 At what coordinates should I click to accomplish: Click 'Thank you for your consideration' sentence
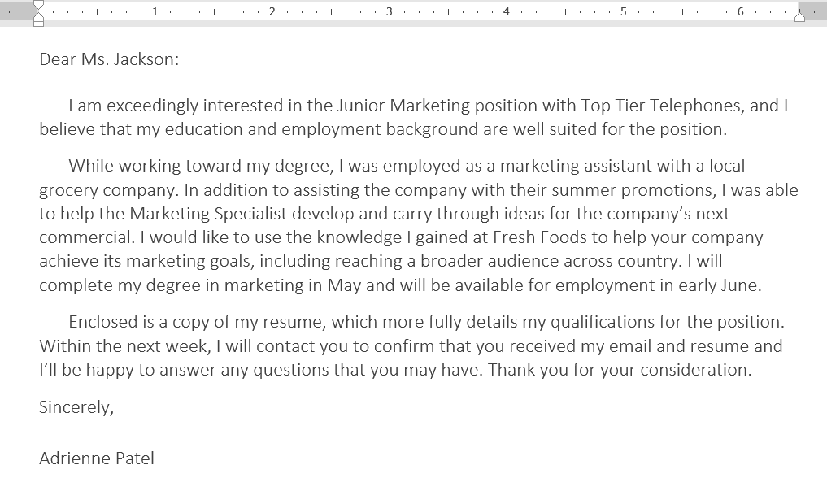[x=619, y=370]
